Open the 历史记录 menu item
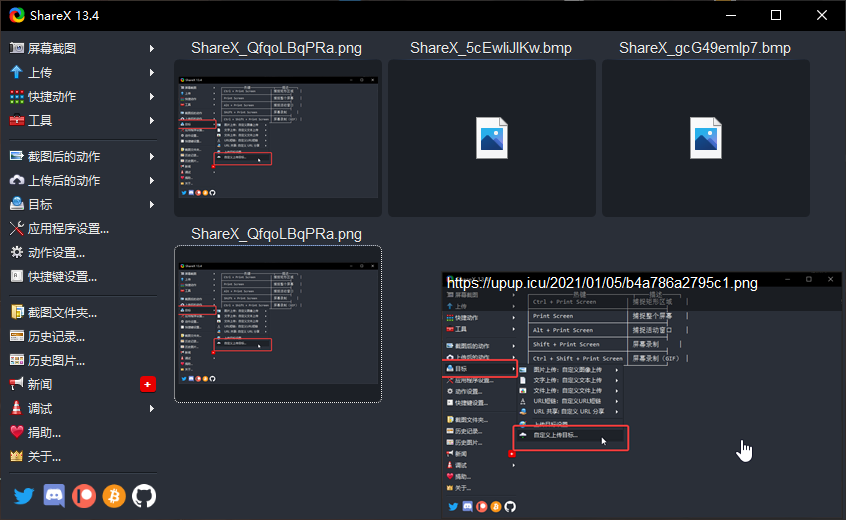Viewport: 846px width, 520px height. point(56,336)
